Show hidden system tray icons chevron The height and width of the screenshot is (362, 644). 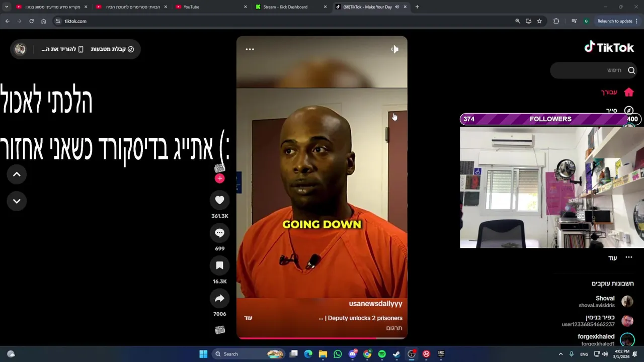[x=560, y=354]
